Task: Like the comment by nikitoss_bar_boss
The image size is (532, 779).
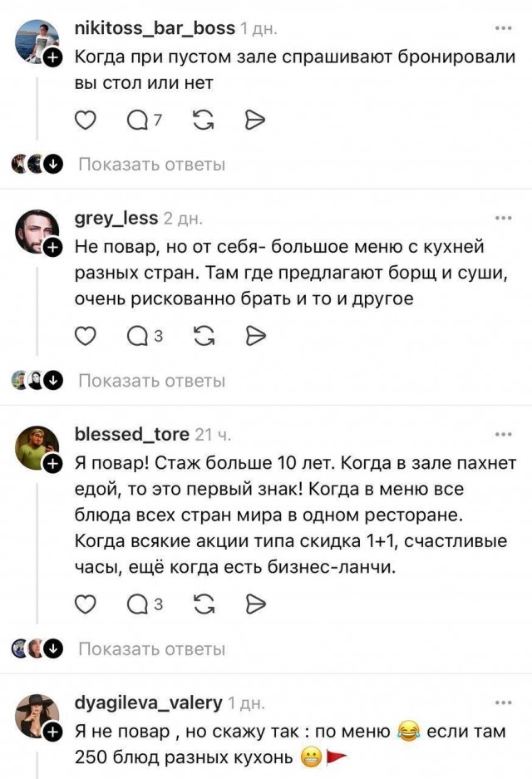Action: point(85,121)
